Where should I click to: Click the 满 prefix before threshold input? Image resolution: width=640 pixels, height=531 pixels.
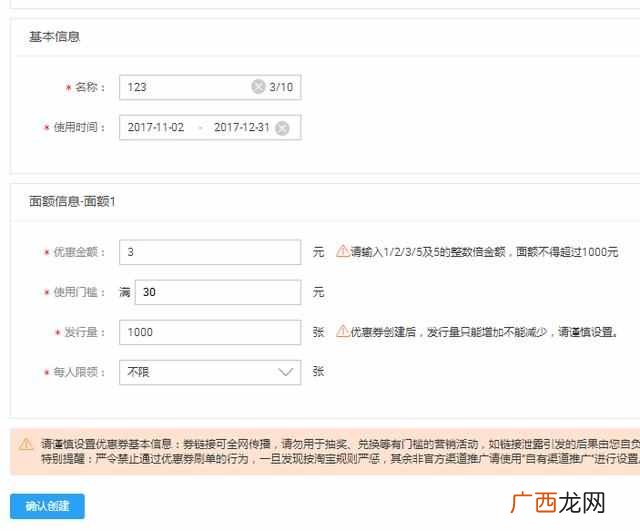(125, 292)
